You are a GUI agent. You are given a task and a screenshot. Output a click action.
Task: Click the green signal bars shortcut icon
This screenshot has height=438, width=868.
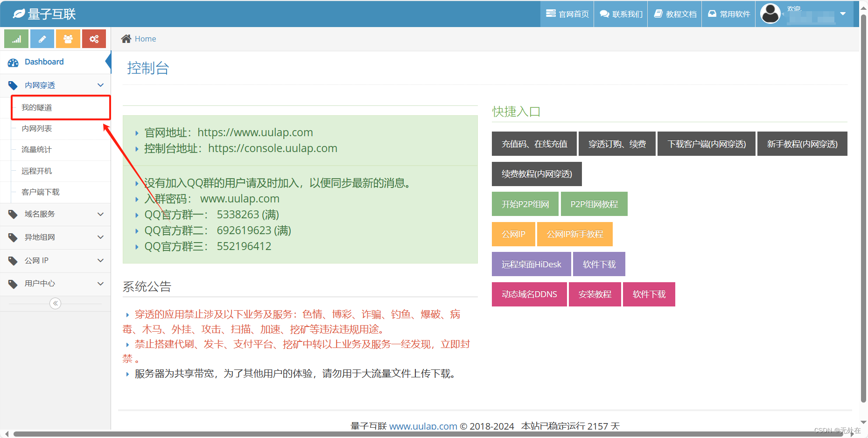coord(16,39)
